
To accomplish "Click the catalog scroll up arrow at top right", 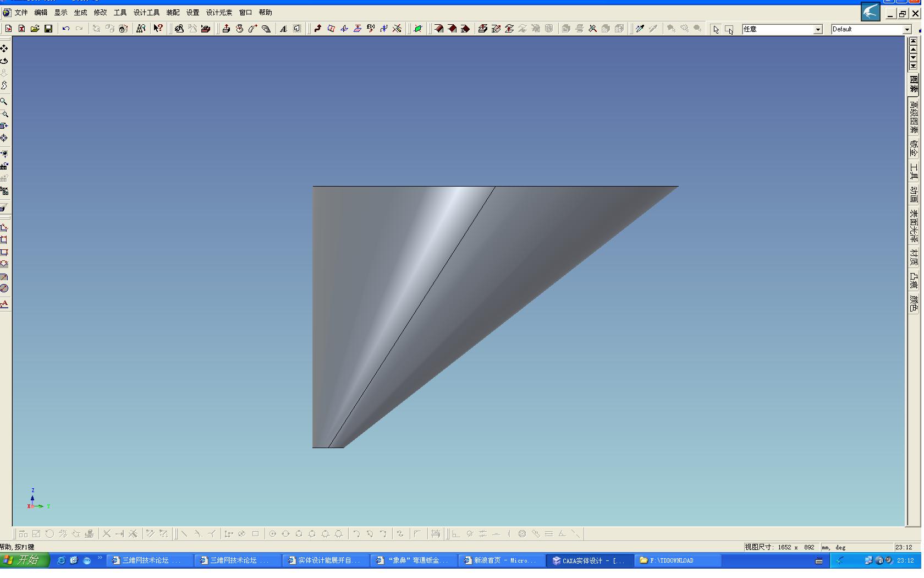I will coord(914,50).
